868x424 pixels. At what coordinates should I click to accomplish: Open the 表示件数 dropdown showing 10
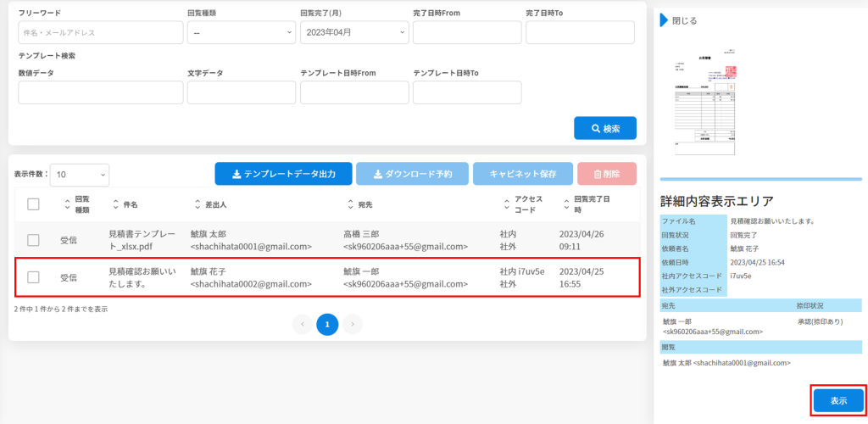[80, 175]
